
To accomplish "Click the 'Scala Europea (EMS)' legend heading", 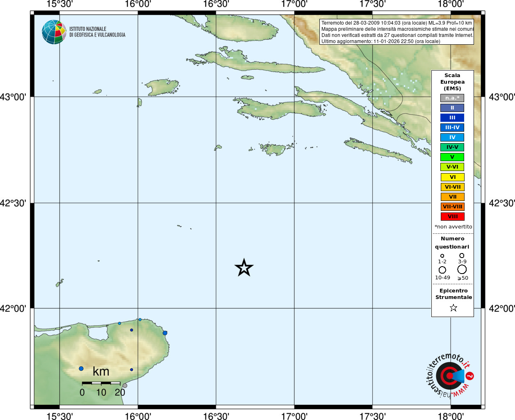I will (x=452, y=82).
